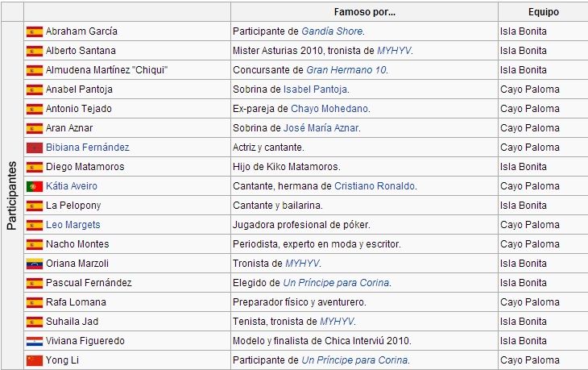Open the Isabel Pantoja link

coord(315,89)
